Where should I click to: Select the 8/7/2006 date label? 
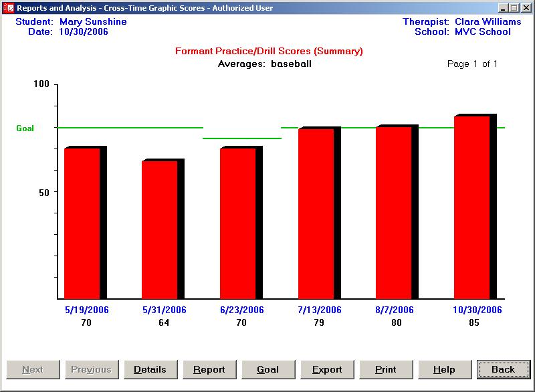pos(395,310)
